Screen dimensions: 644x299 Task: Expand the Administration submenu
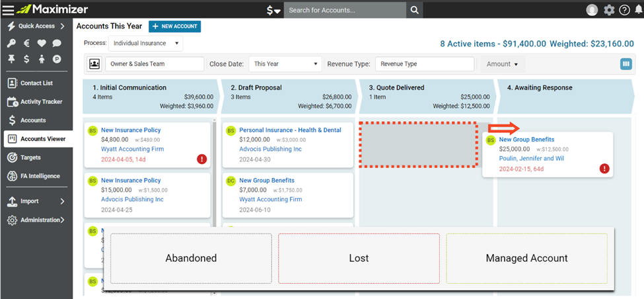(x=63, y=220)
